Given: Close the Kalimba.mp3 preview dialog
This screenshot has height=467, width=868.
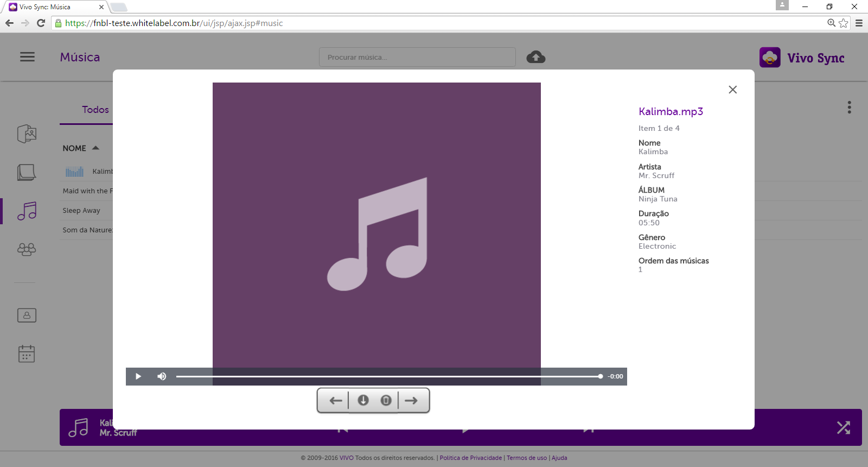Looking at the screenshot, I should [732, 90].
